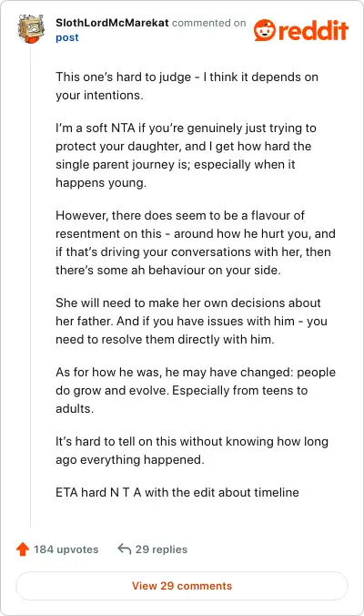Click the SlothLordMcMarekat username
The height and width of the screenshot is (616, 364).
112,23
